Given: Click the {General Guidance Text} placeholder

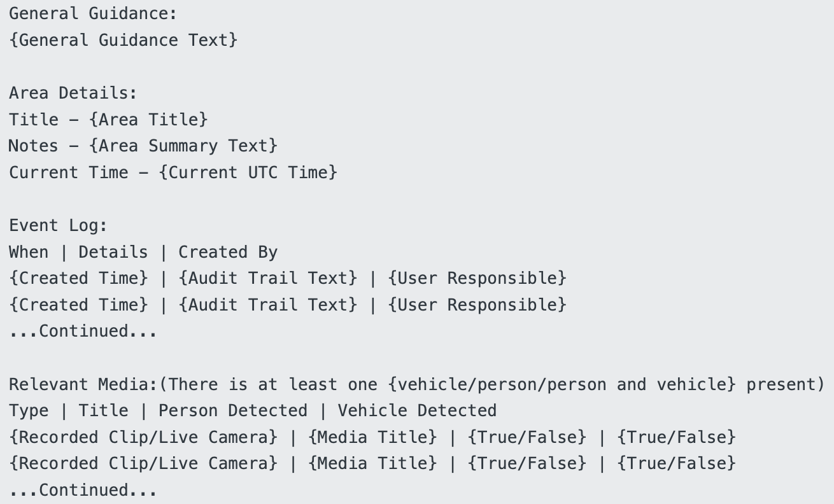Looking at the screenshot, I should pyautogui.click(x=123, y=40).
